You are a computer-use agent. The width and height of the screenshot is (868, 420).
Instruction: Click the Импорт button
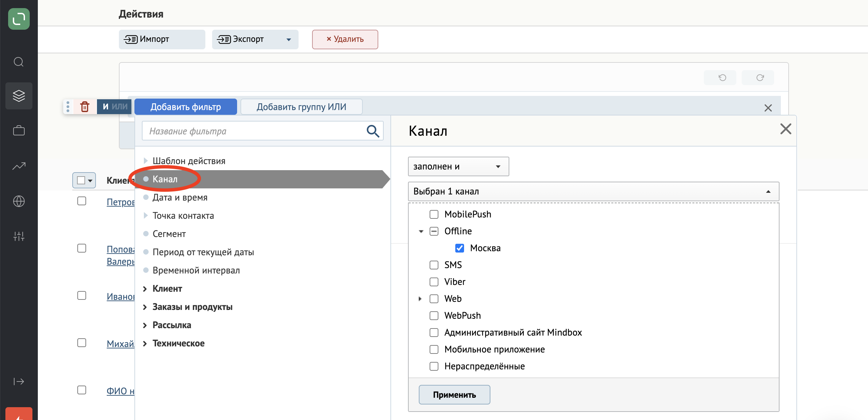162,40
